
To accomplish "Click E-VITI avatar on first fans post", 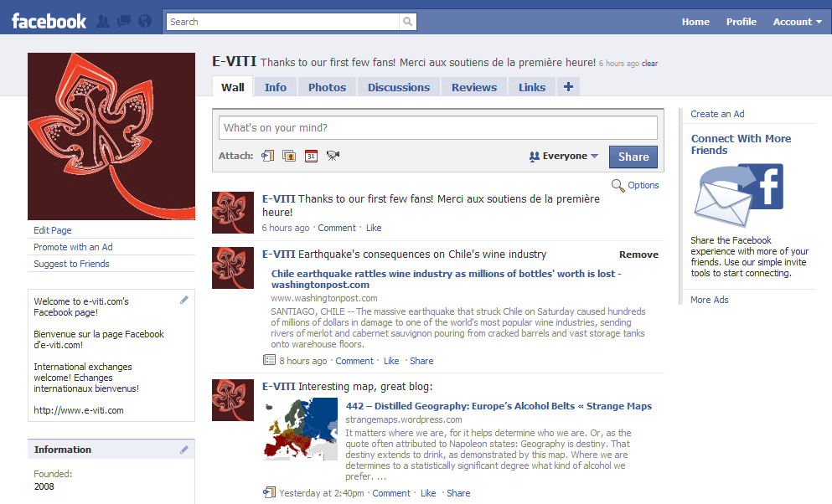I will coord(233,213).
